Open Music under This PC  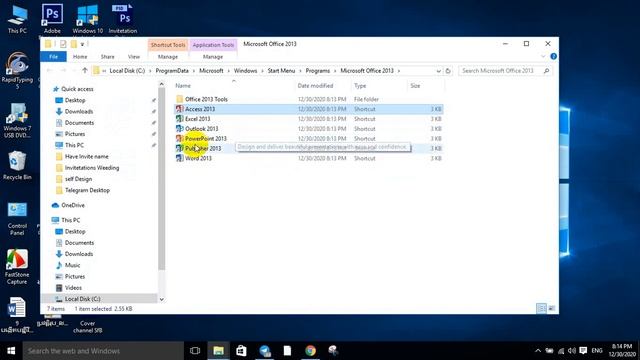72,265
